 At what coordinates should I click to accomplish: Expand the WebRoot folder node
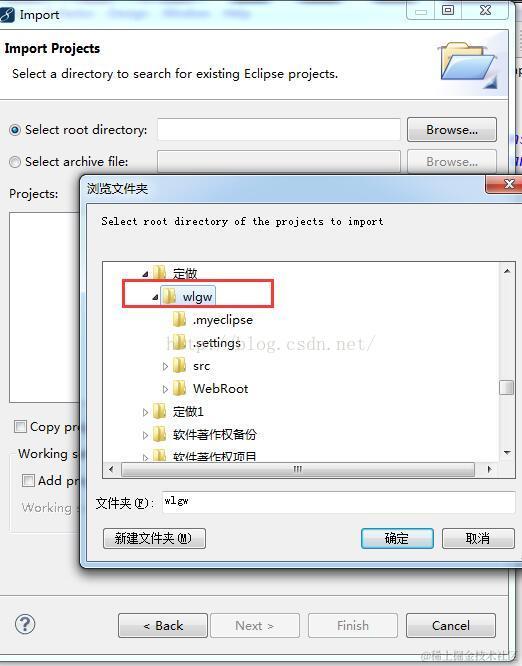click(x=165, y=389)
